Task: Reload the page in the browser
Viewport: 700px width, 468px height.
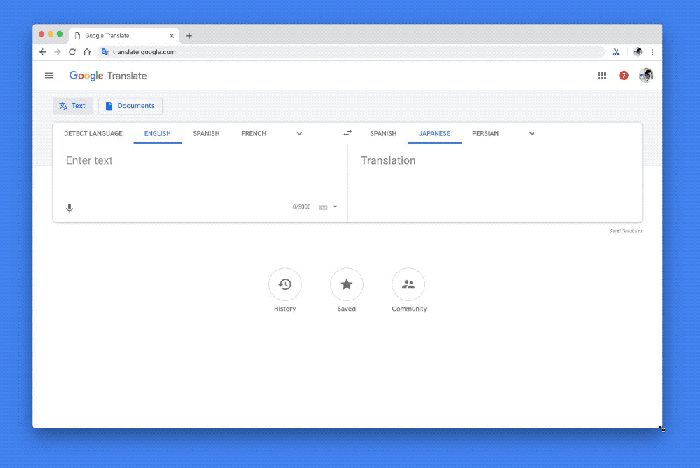Action: coord(72,51)
